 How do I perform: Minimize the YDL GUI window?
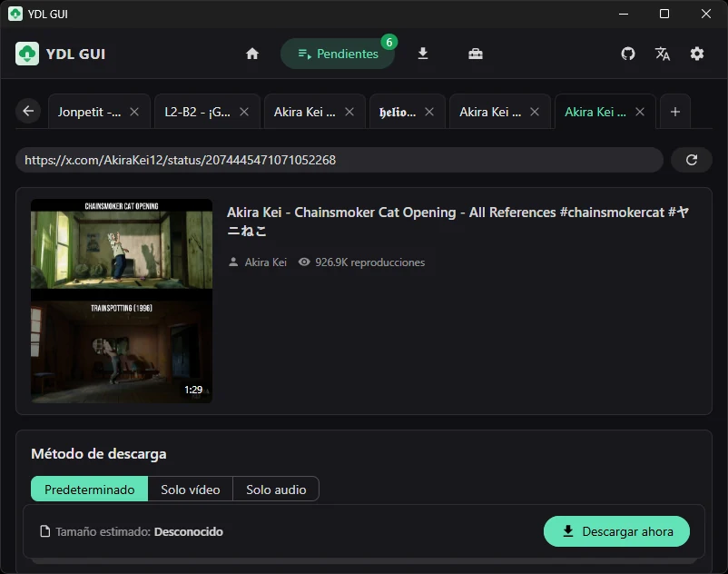(x=624, y=14)
